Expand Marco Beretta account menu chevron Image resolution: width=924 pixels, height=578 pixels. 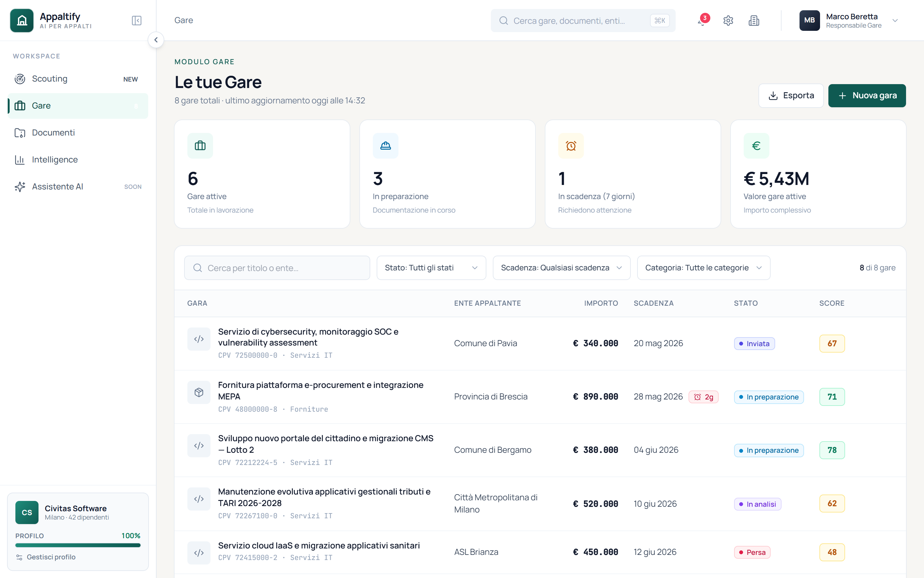click(x=895, y=21)
